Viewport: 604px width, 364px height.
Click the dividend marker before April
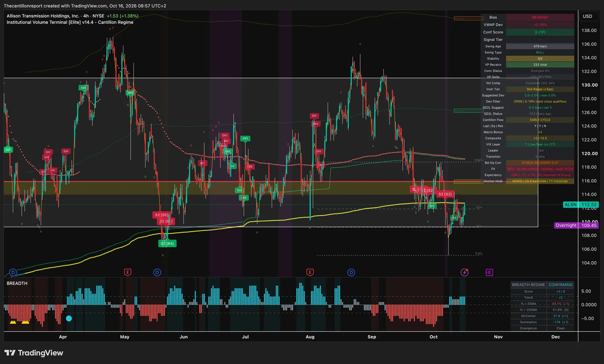13,272
